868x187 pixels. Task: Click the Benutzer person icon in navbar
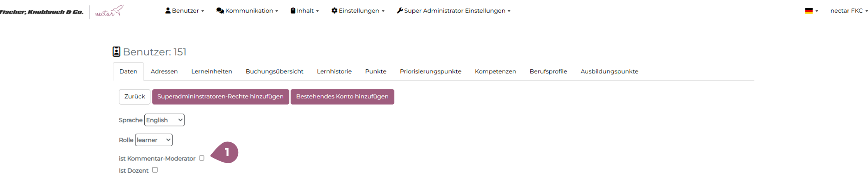coord(168,10)
